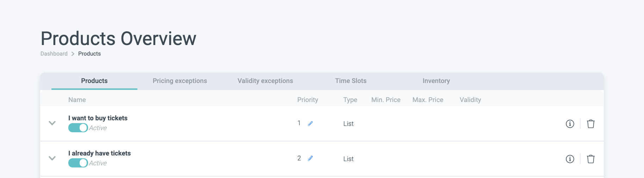
Task: Open the Validity exceptions tab
Action: [265, 81]
